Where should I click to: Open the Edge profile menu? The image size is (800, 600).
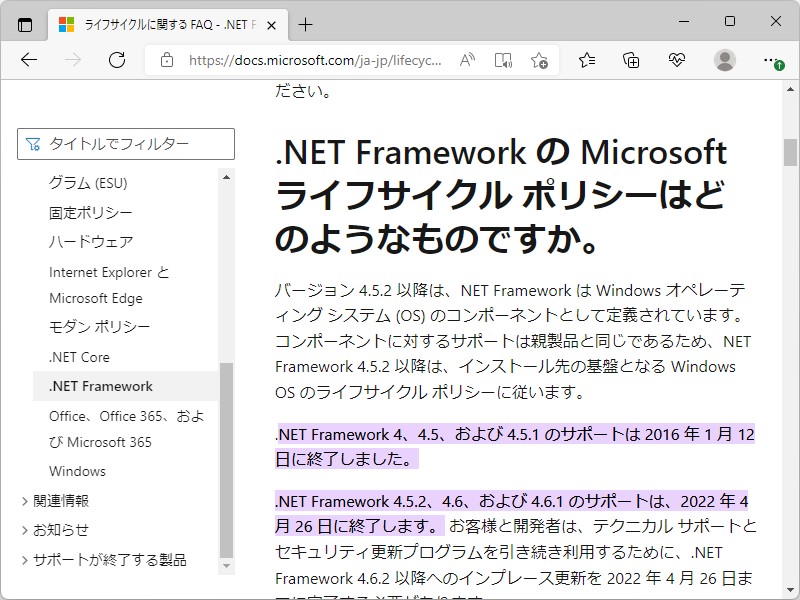click(726, 60)
